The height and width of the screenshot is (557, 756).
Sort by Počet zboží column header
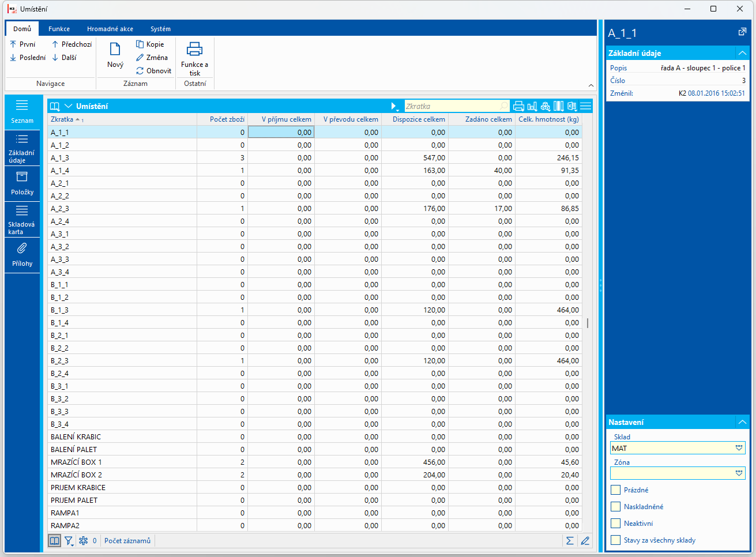[x=222, y=119]
